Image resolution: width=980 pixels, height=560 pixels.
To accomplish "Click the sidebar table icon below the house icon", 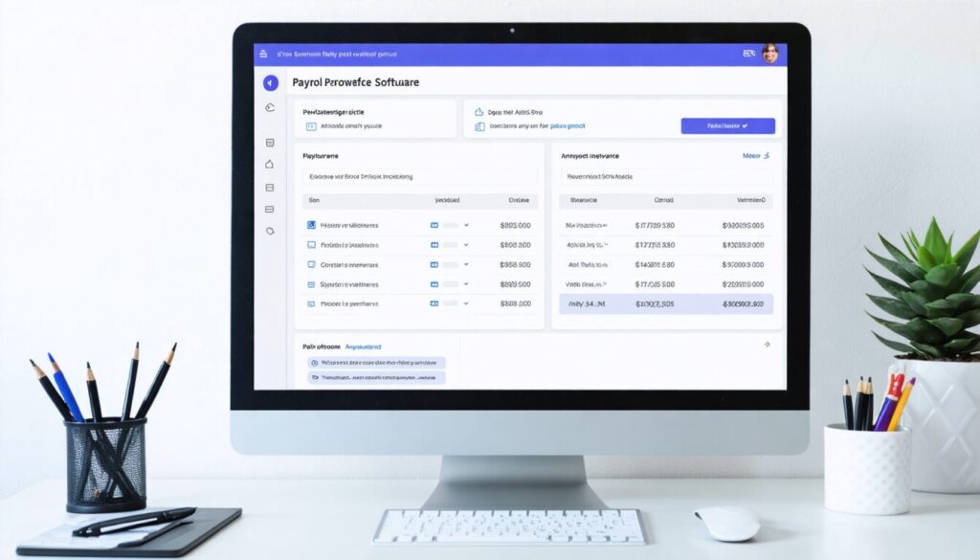I will (x=270, y=188).
